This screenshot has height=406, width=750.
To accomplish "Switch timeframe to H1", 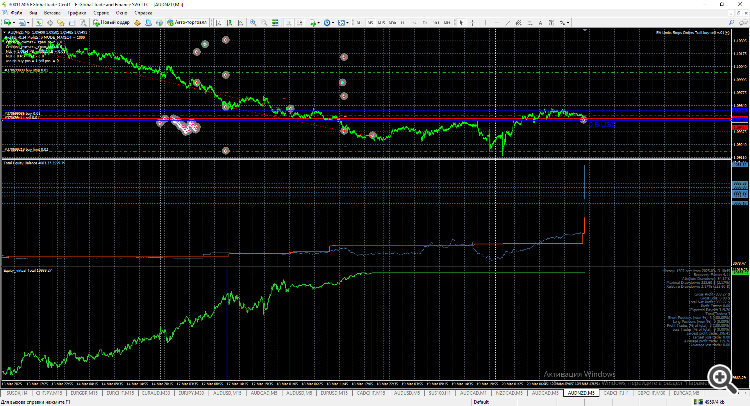I will (403, 22).
